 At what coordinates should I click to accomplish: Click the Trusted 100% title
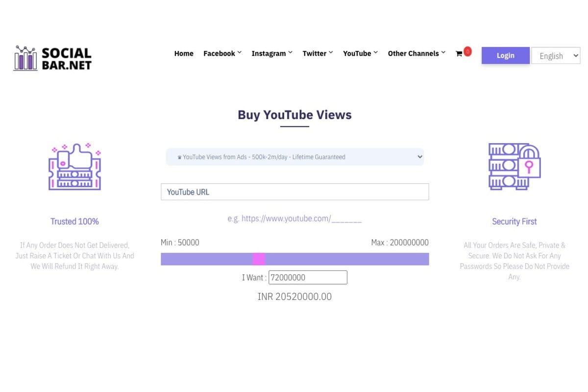pos(74,221)
